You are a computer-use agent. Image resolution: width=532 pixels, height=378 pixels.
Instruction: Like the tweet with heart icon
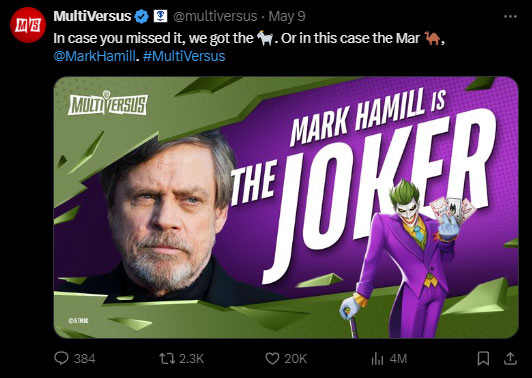[x=272, y=359]
